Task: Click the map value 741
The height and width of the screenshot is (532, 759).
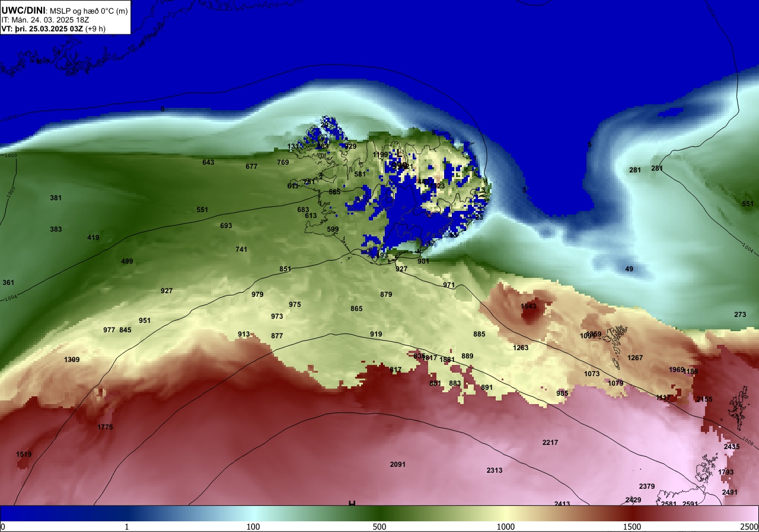Action: (241, 249)
